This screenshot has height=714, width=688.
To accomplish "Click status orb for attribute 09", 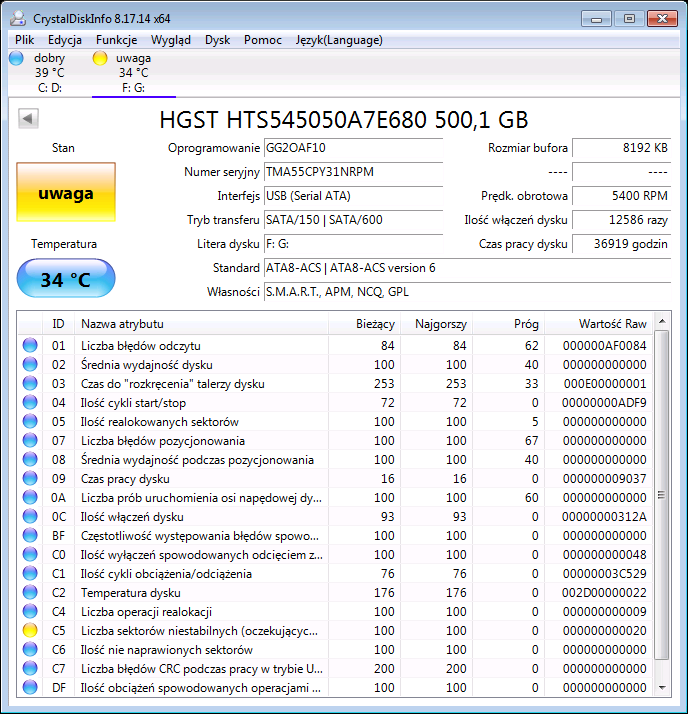I will point(30,478).
